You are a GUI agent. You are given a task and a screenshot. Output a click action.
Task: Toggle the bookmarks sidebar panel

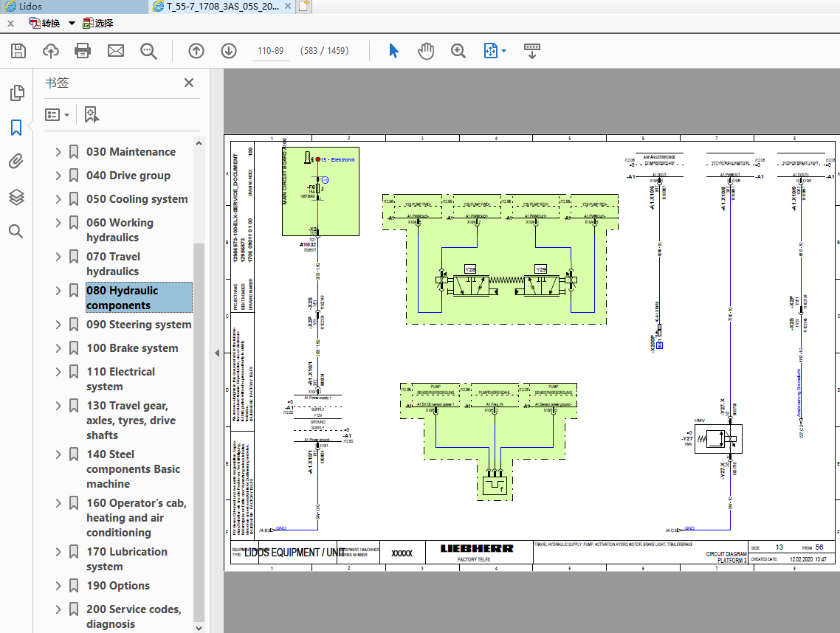point(16,128)
